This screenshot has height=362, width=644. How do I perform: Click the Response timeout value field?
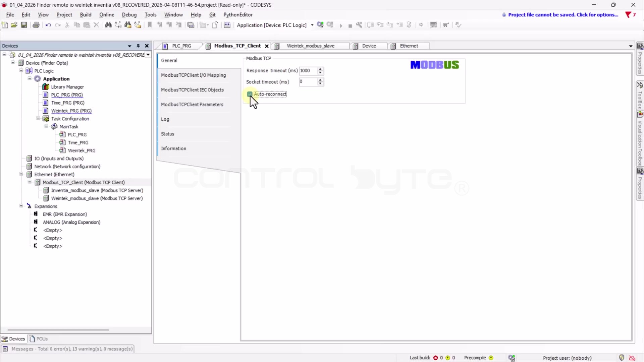point(308,71)
